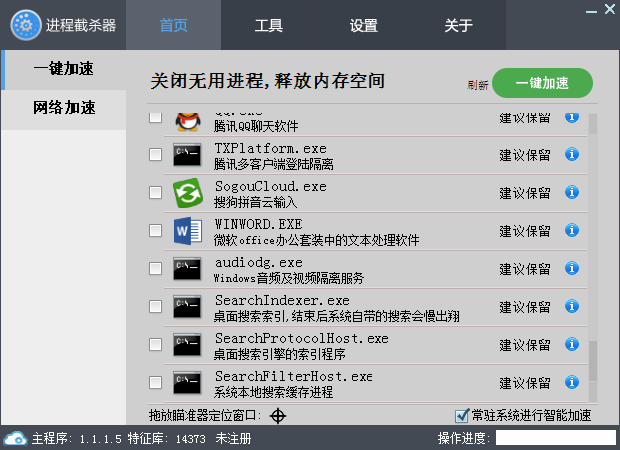Switch to the 首页 tab
620x450 pixels.
click(x=174, y=25)
